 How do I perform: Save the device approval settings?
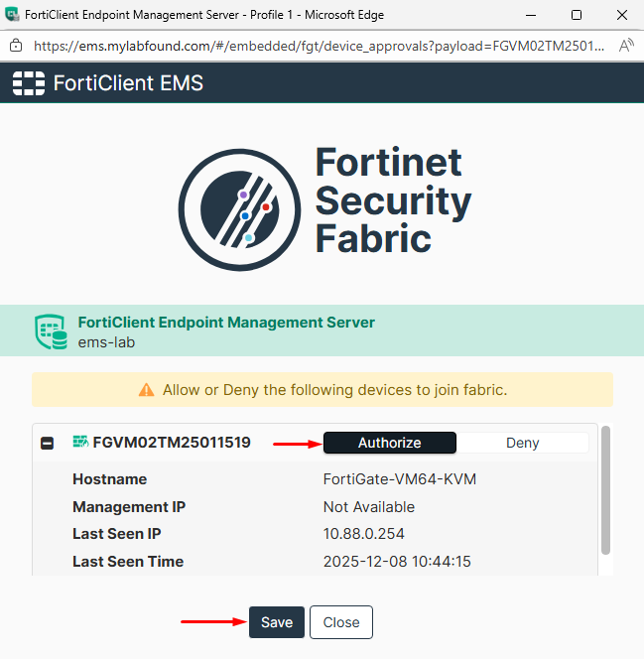click(x=277, y=622)
